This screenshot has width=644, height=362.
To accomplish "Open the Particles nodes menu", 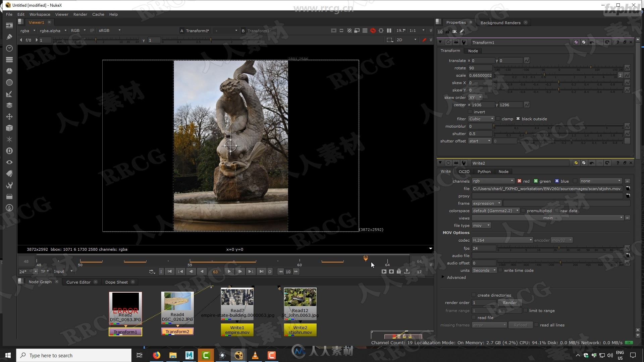I will [9, 139].
